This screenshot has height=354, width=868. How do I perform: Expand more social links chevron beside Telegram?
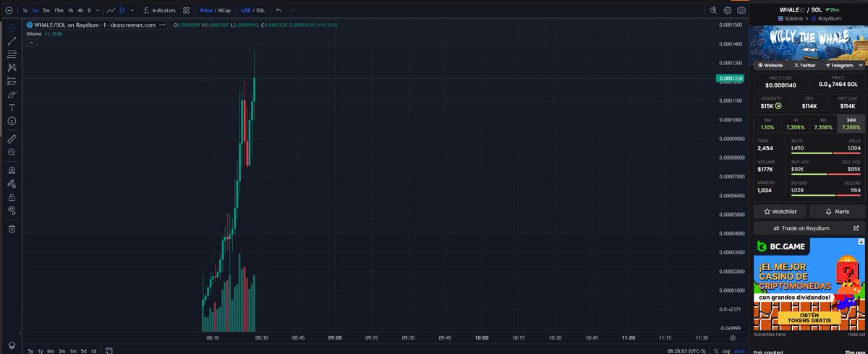click(x=860, y=65)
